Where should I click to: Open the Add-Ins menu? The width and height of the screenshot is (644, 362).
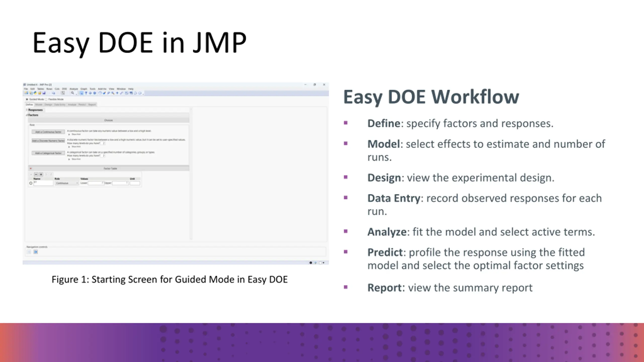coord(102,89)
